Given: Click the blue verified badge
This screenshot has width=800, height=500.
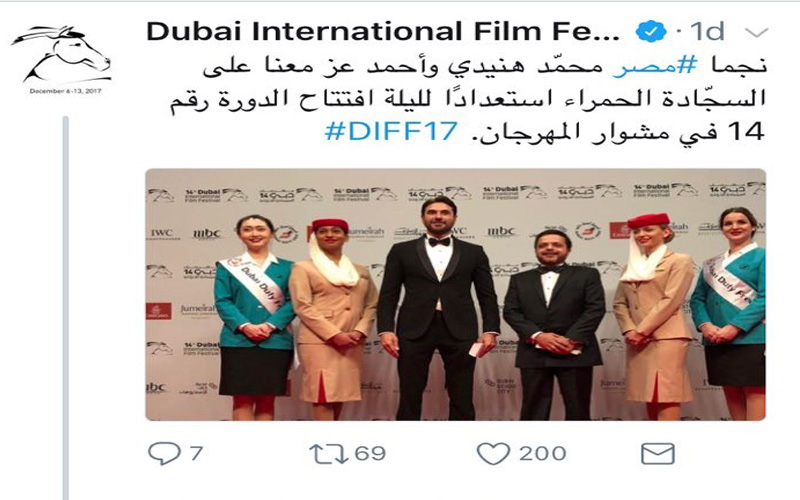Looking at the screenshot, I should 651,32.
